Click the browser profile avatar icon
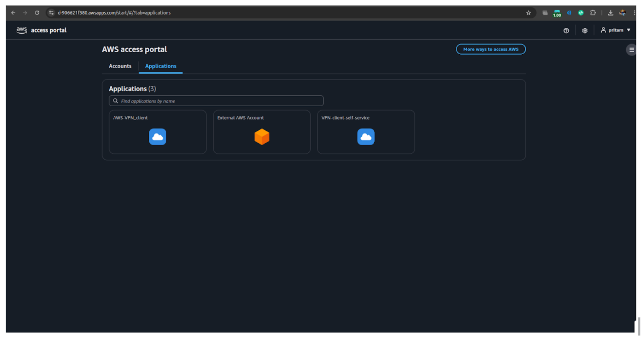Viewport: 644px width, 337px height. click(623, 13)
